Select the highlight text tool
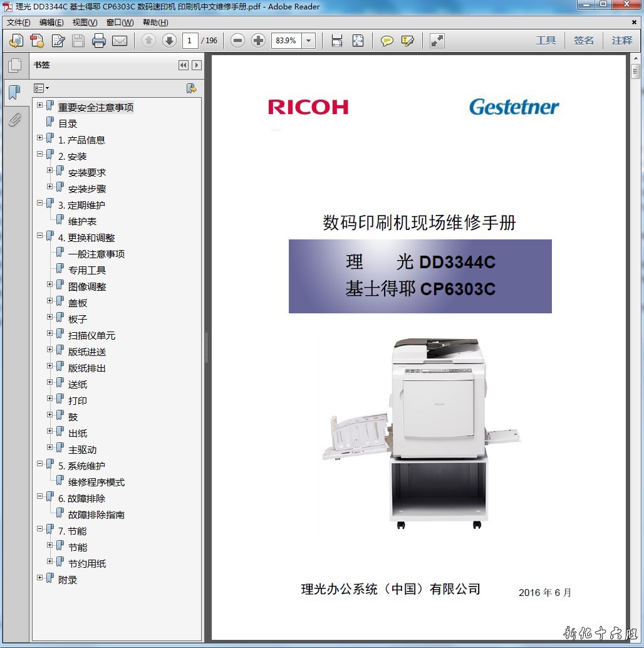The image size is (644, 648). [x=408, y=41]
